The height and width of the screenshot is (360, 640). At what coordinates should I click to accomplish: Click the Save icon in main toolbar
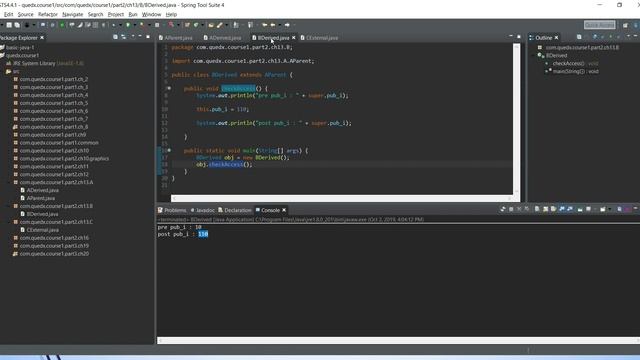tap(9, 25)
